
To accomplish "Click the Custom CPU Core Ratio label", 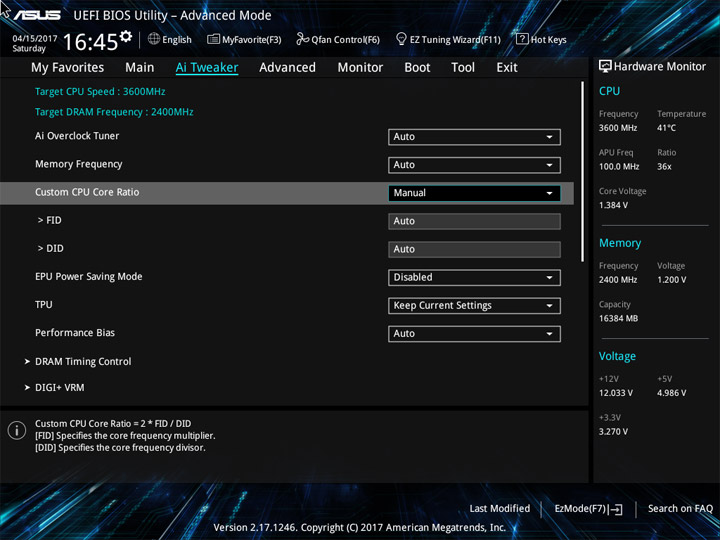I will click(x=87, y=192).
